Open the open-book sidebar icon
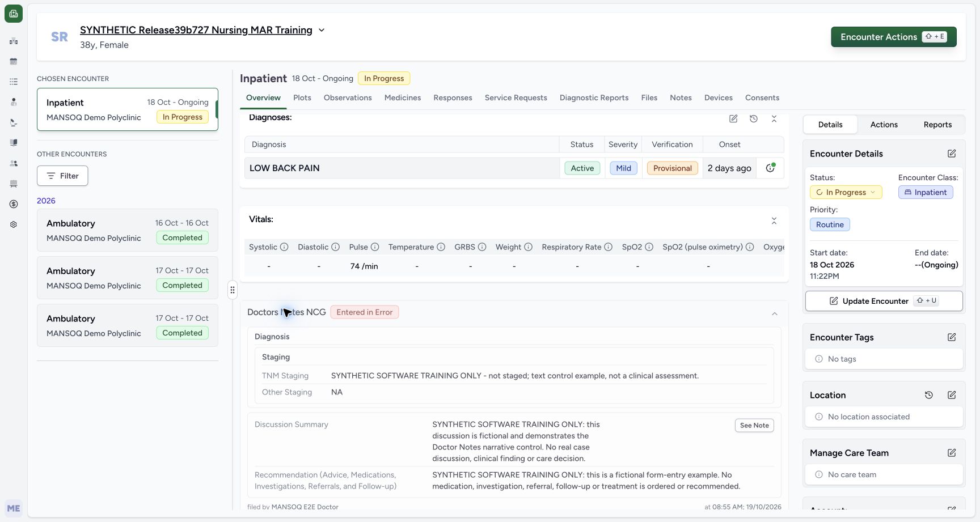The width and height of the screenshot is (980, 522). point(14,143)
